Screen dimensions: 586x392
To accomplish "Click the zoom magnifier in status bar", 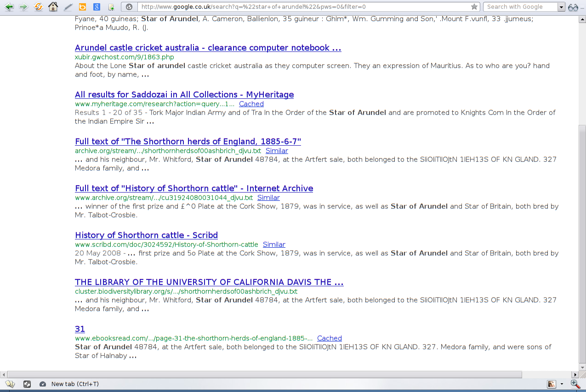I will (575, 384).
